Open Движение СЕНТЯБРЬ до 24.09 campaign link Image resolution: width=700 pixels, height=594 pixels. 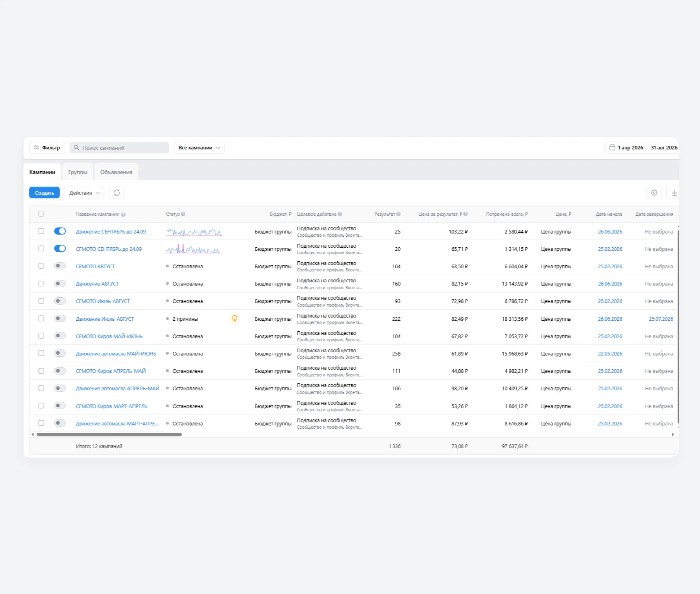coord(111,232)
